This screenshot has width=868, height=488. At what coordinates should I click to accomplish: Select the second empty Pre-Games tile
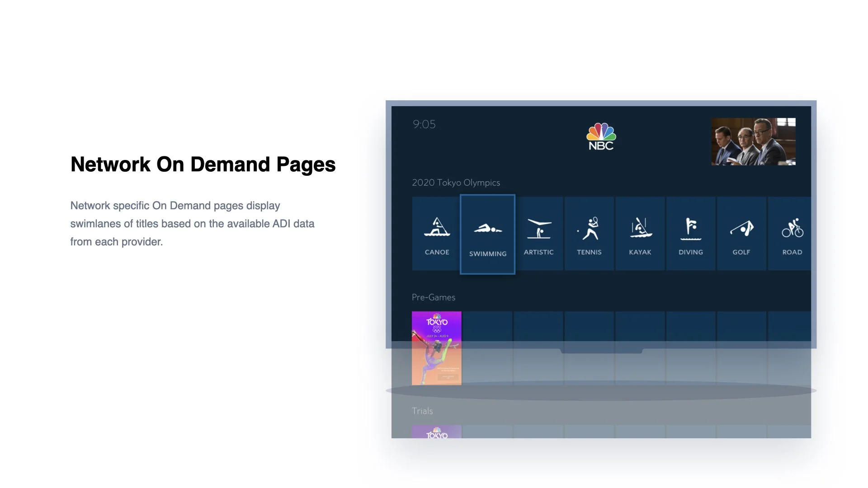(x=538, y=326)
